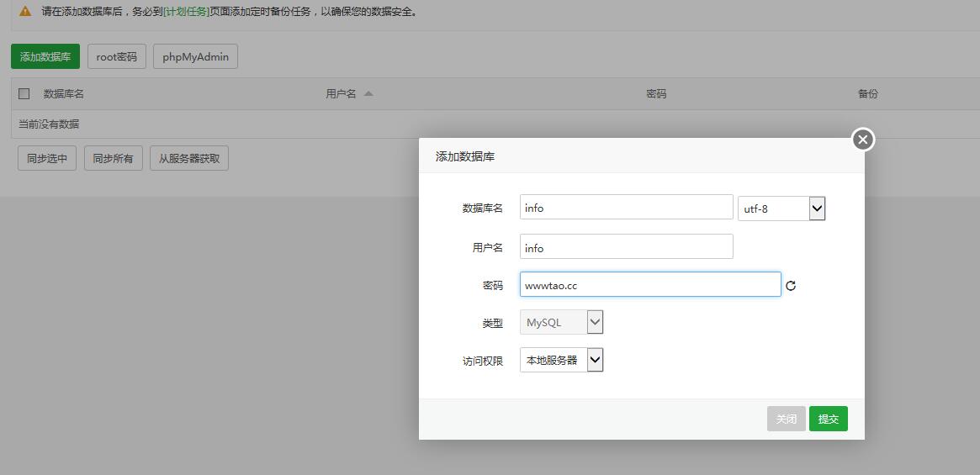Select the 密码 input field
Image resolution: width=980 pixels, height=475 pixels.
[649, 285]
